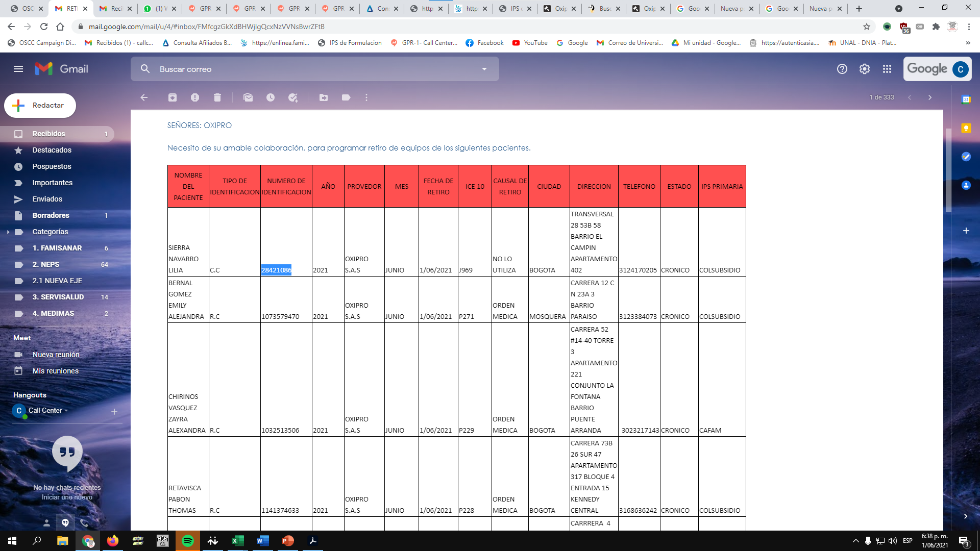Open Google Calendar side panel
980x551 pixels.
(x=966, y=100)
